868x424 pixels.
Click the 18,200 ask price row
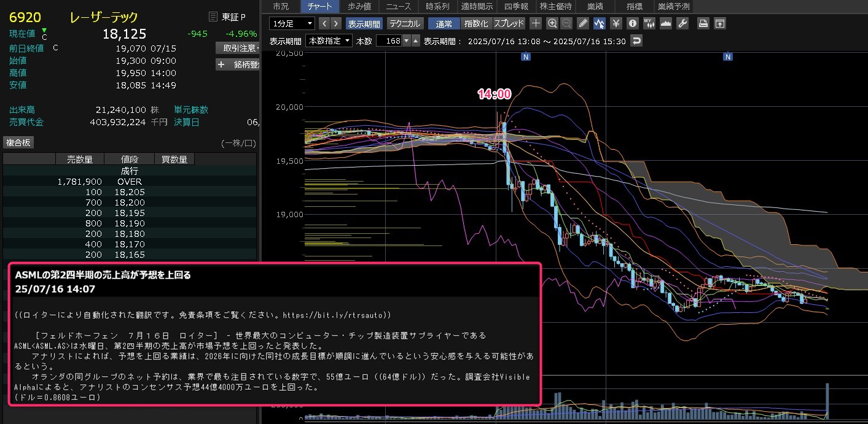[130, 202]
